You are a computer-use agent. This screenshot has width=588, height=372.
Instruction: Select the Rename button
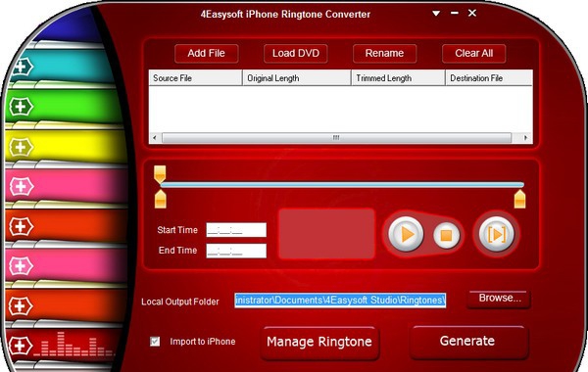(384, 53)
